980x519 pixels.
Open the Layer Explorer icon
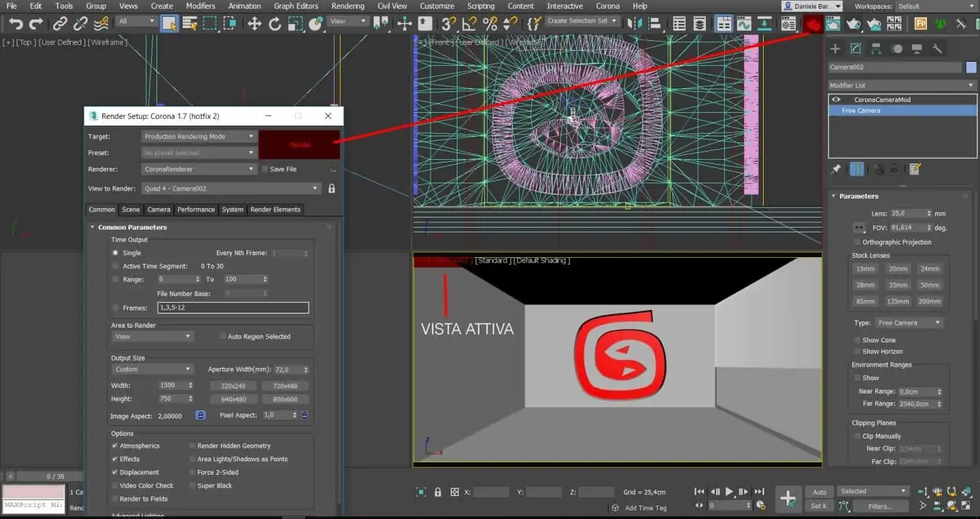point(699,24)
